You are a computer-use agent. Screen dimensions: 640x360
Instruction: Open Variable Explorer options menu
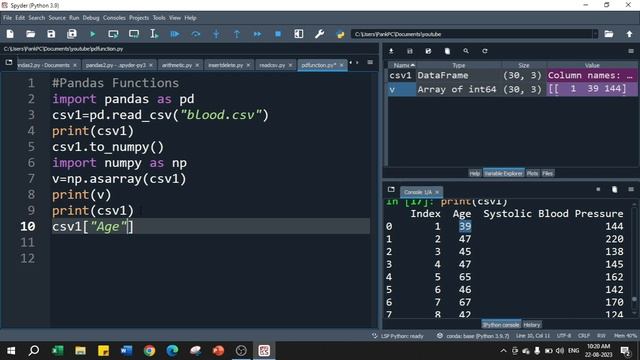(631, 51)
